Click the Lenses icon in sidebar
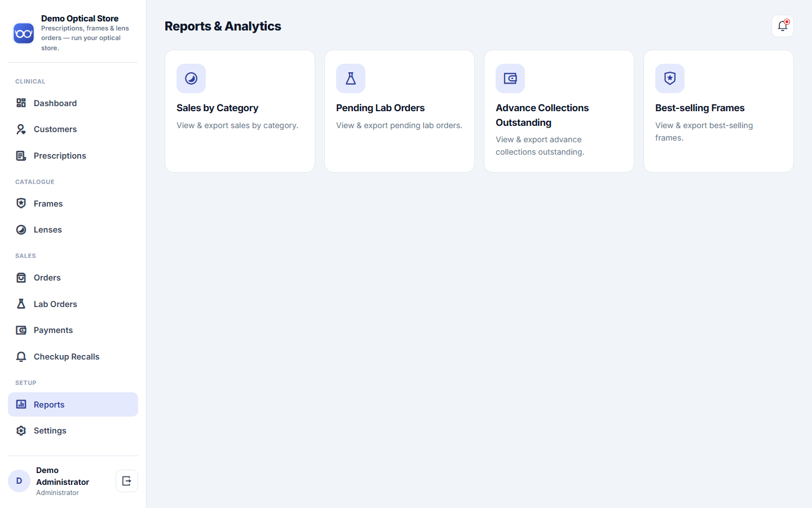 click(21, 230)
